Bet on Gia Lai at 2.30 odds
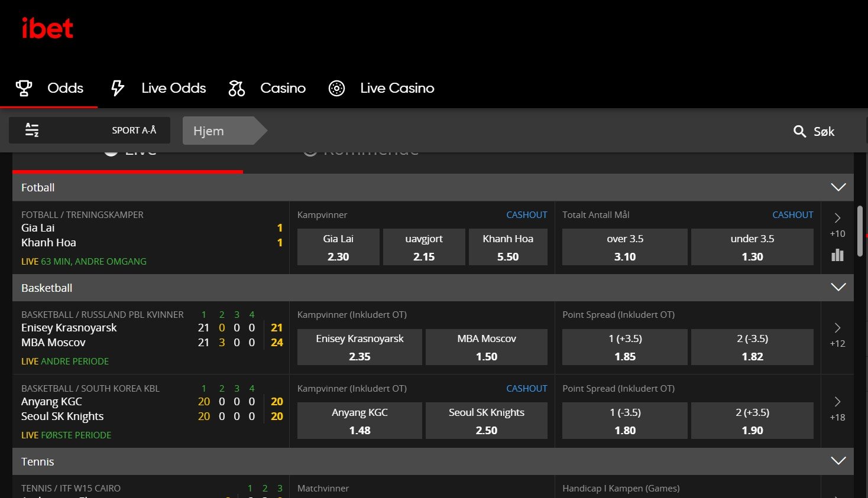The image size is (868, 498). tap(338, 247)
